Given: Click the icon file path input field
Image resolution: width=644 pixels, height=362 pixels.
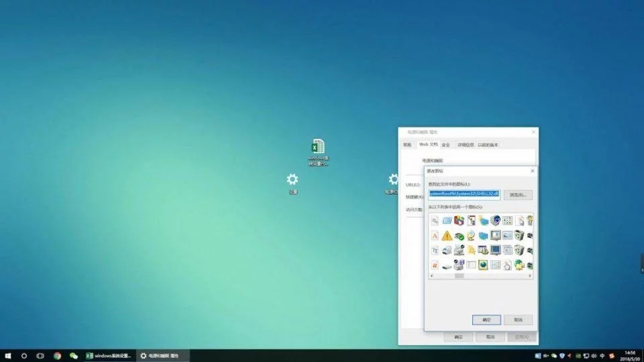Looking at the screenshot, I should pos(464,193).
